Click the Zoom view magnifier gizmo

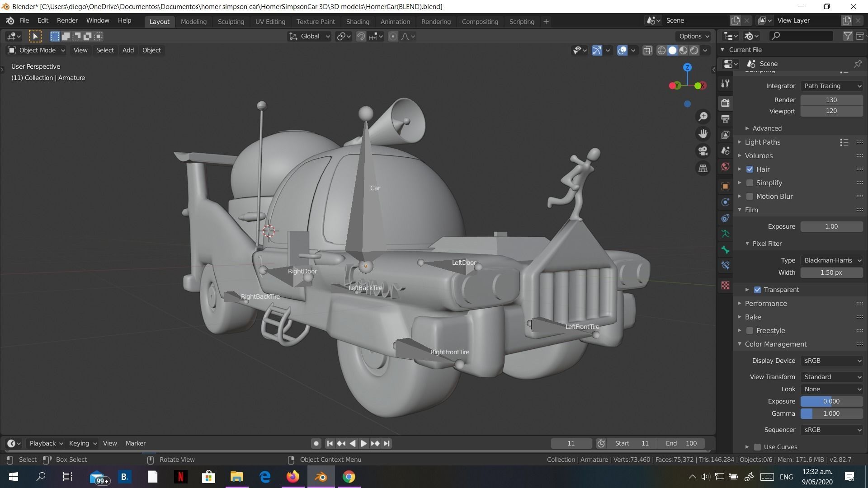(x=703, y=117)
